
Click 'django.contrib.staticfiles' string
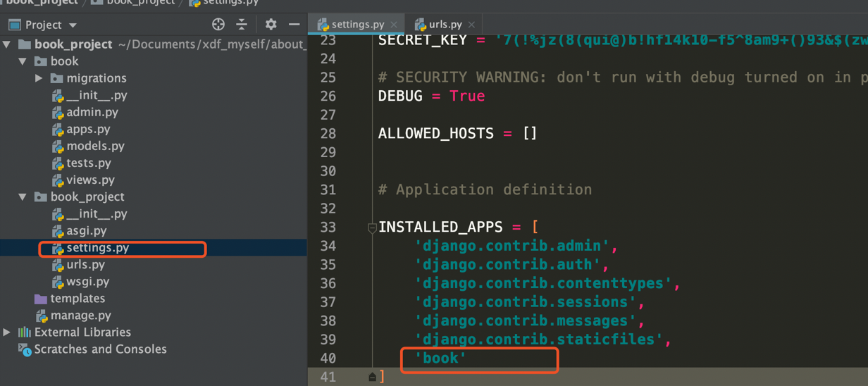click(539, 340)
